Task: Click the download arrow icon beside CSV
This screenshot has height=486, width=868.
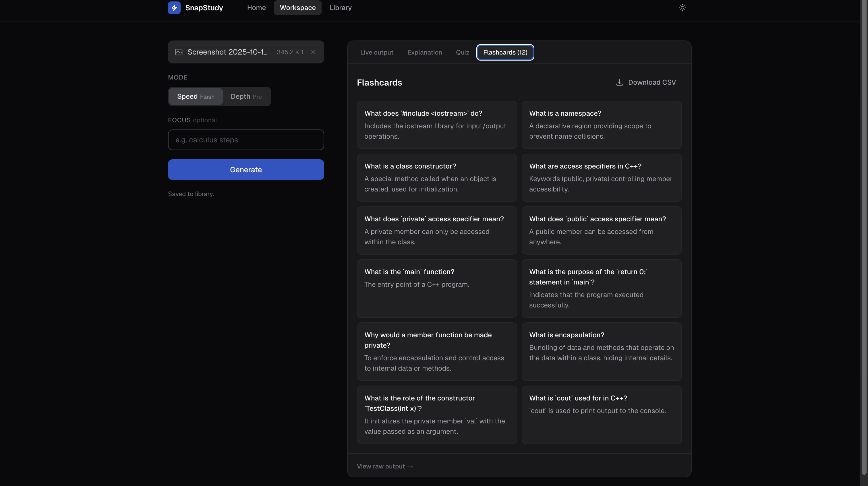Action: (x=619, y=82)
